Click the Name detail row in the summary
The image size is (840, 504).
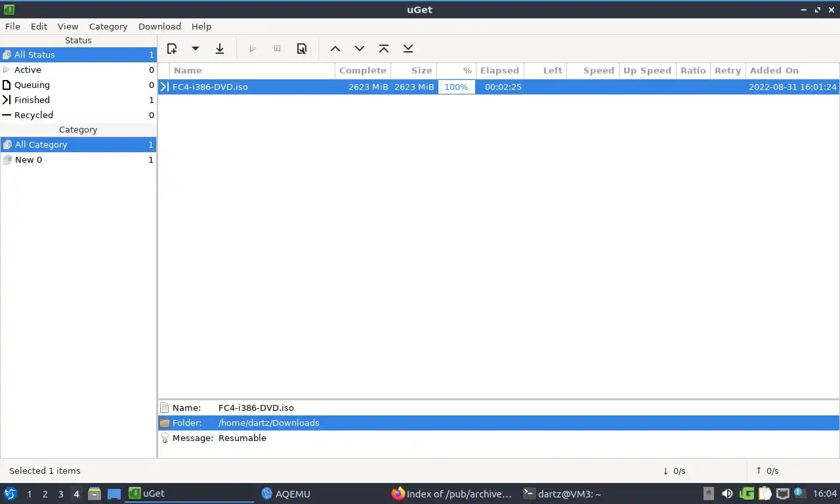tap(499, 408)
